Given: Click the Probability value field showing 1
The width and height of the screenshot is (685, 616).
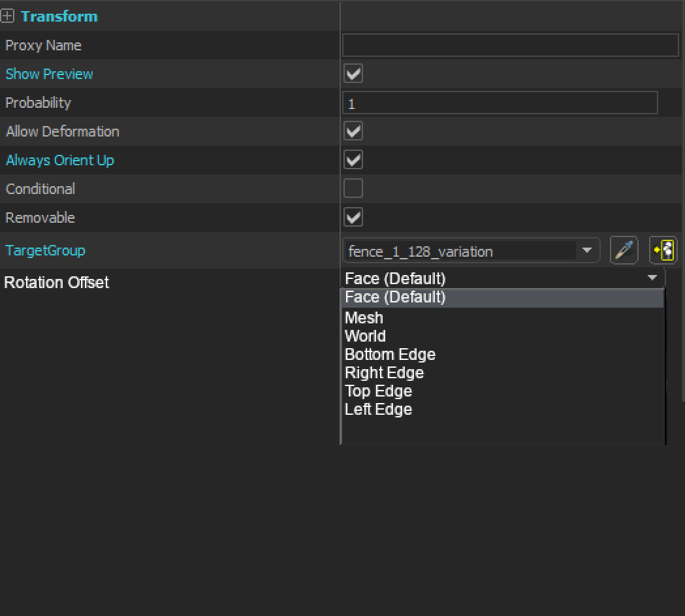Looking at the screenshot, I should coord(500,102).
